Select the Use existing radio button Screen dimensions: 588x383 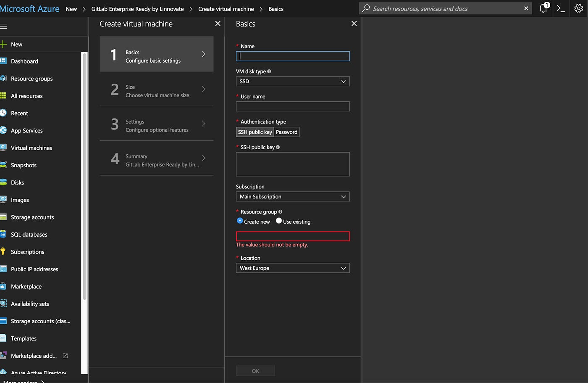pos(278,221)
